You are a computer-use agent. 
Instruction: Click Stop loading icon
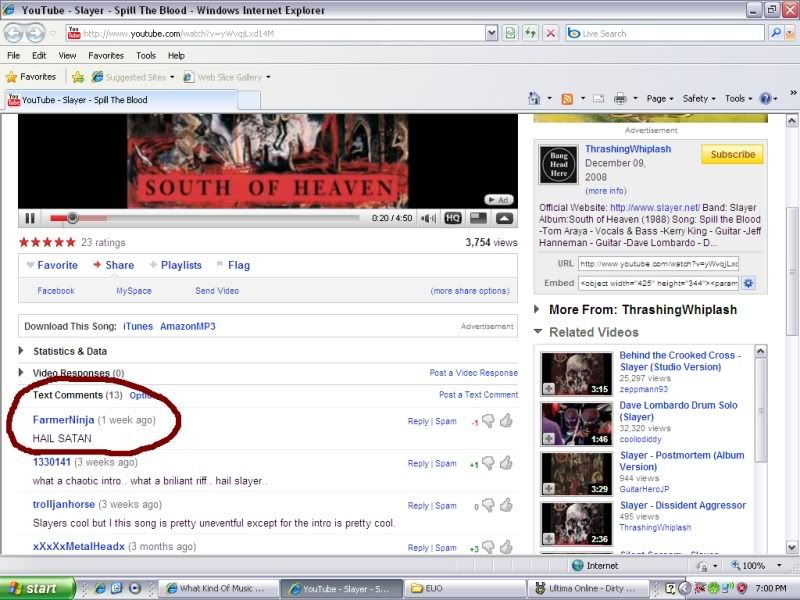[x=551, y=34]
